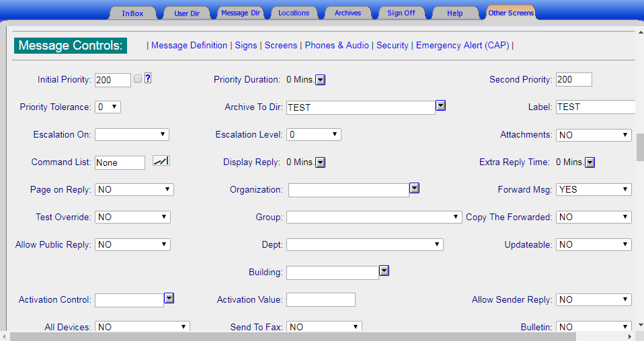Open the Sign Off tab

tap(401, 13)
